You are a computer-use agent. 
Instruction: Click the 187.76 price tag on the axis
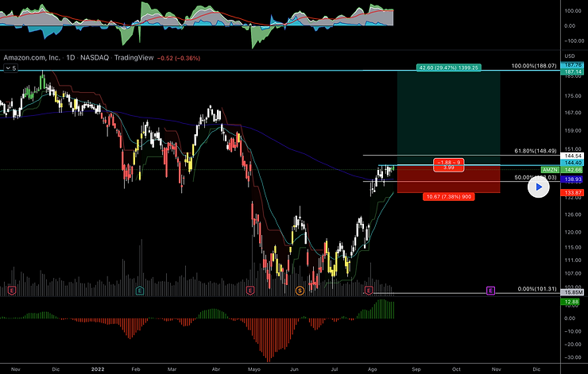coord(572,65)
